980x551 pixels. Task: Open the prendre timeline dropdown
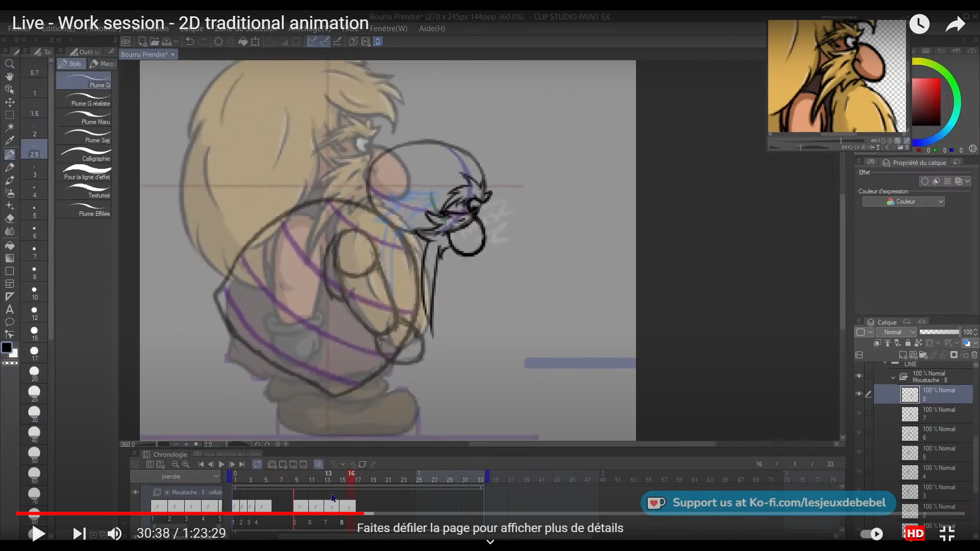point(175,477)
